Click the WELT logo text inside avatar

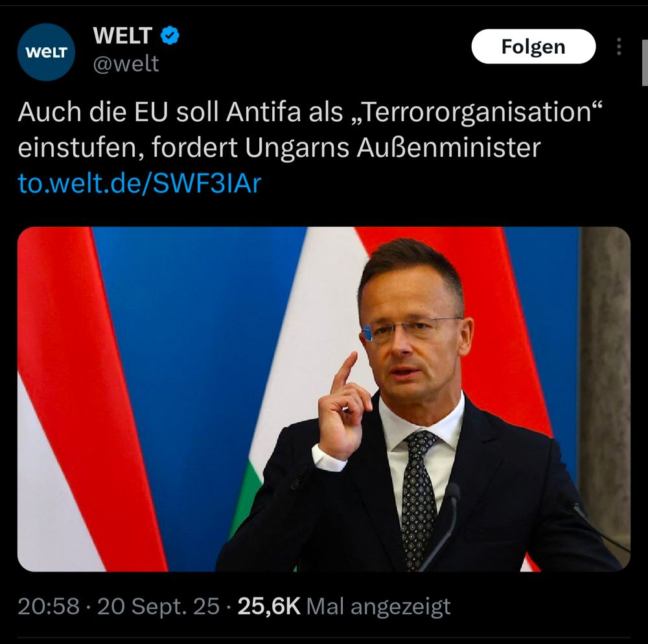click(x=46, y=52)
